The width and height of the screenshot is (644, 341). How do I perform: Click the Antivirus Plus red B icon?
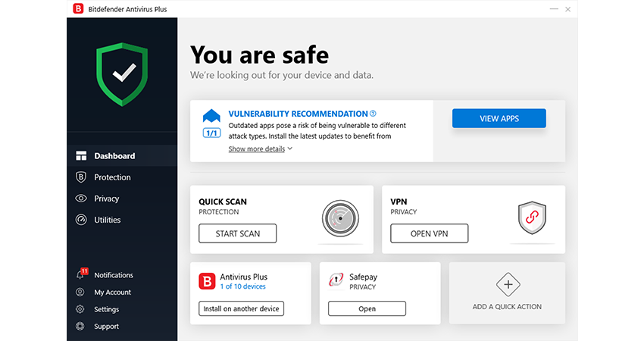[x=207, y=281]
